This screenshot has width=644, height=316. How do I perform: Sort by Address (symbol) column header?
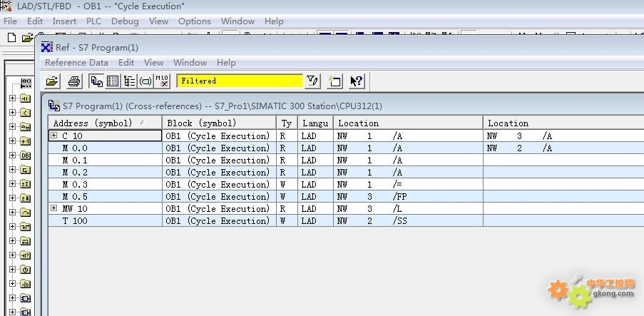tap(105, 123)
